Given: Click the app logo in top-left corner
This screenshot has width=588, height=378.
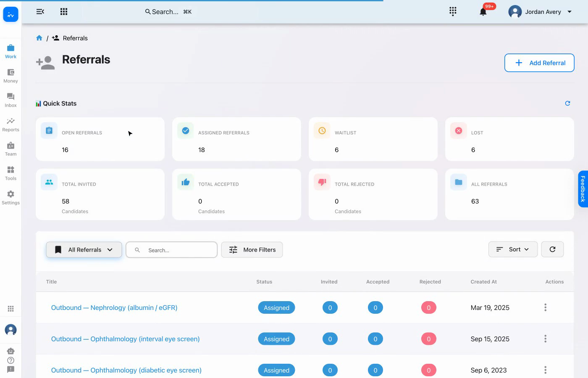Looking at the screenshot, I should tap(10, 15).
